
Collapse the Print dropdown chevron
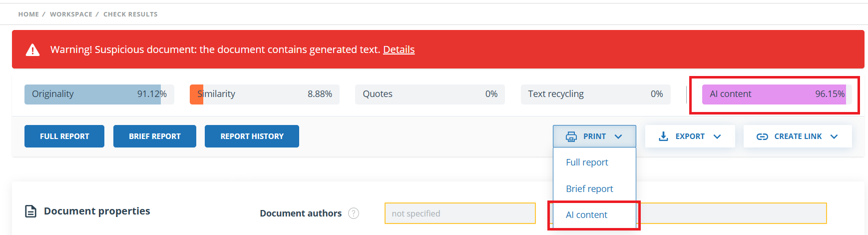[618, 136]
